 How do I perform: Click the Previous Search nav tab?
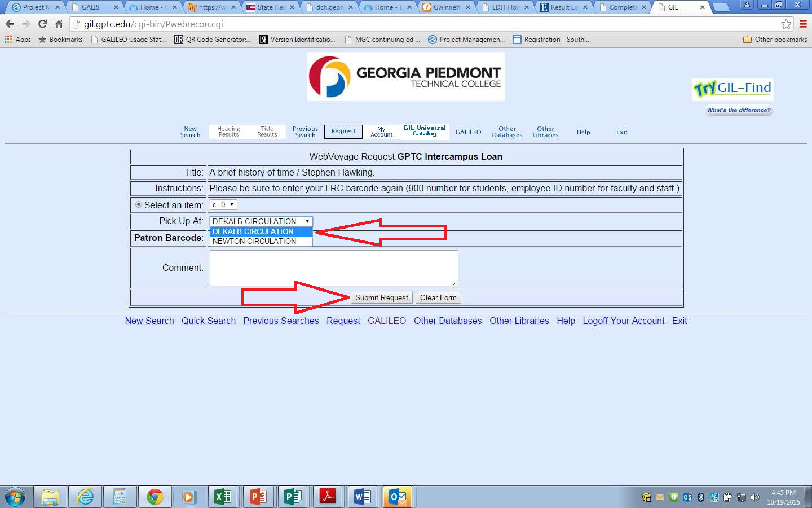[305, 132]
